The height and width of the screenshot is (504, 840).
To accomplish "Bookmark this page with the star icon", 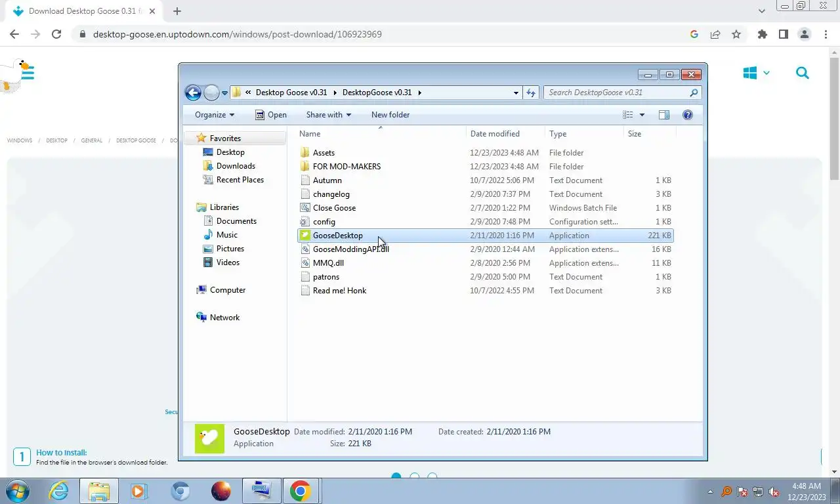I will pyautogui.click(x=736, y=34).
